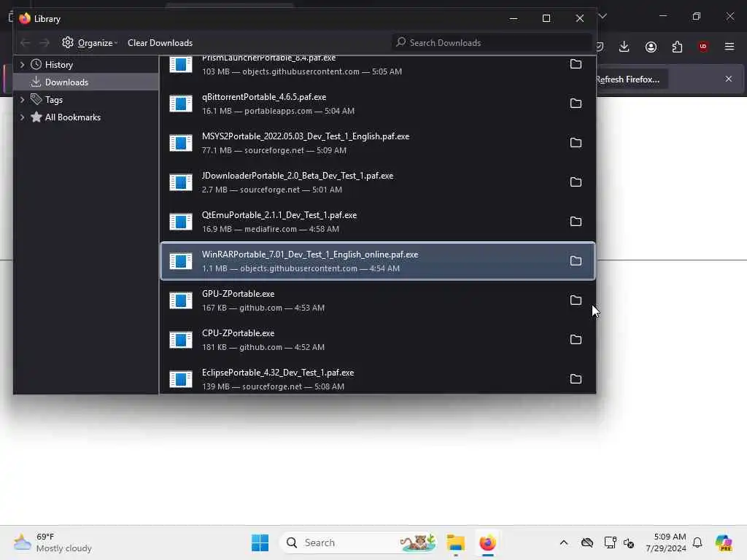Open containing folder for qBittorrentPortable download
Screen dimensions: 747x560
[576, 104]
